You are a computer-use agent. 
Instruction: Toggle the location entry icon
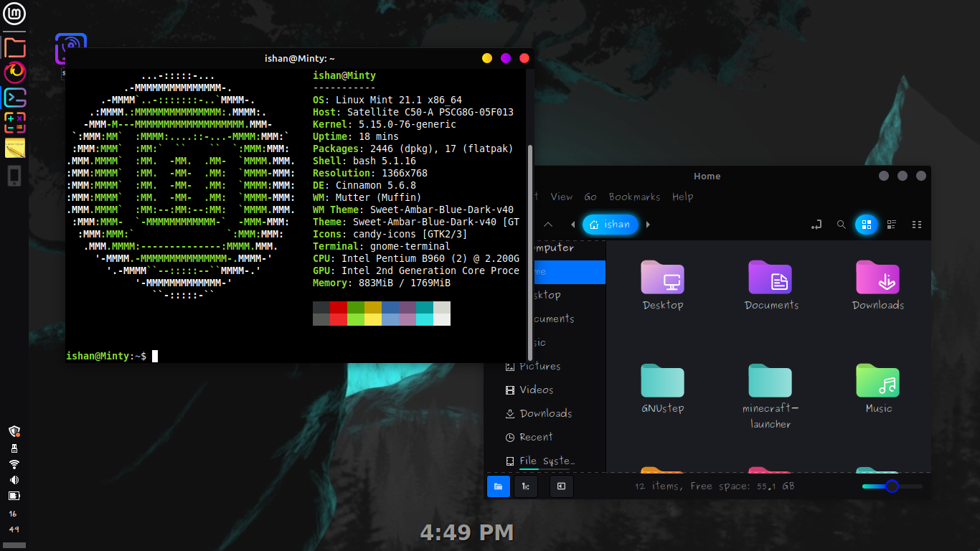816,225
